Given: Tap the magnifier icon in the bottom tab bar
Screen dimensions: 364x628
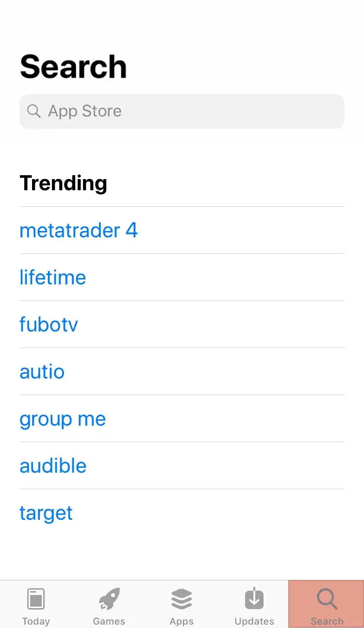Looking at the screenshot, I should 327,599.
